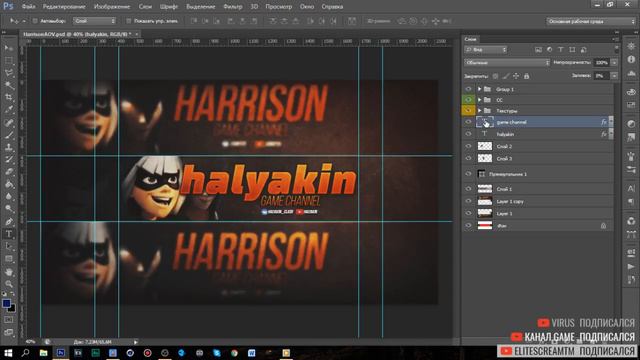Hide the halyakin text layer
The height and width of the screenshot is (360, 640).
[468, 134]
